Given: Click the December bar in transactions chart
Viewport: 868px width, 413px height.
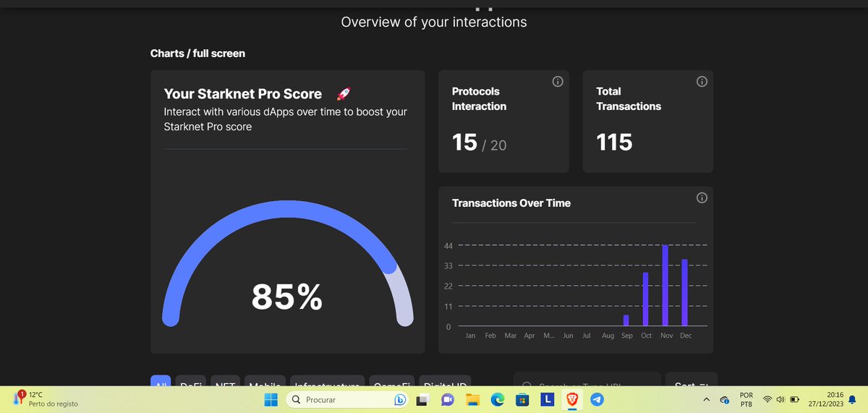Looking at the screenshot, I should (684, 292).
